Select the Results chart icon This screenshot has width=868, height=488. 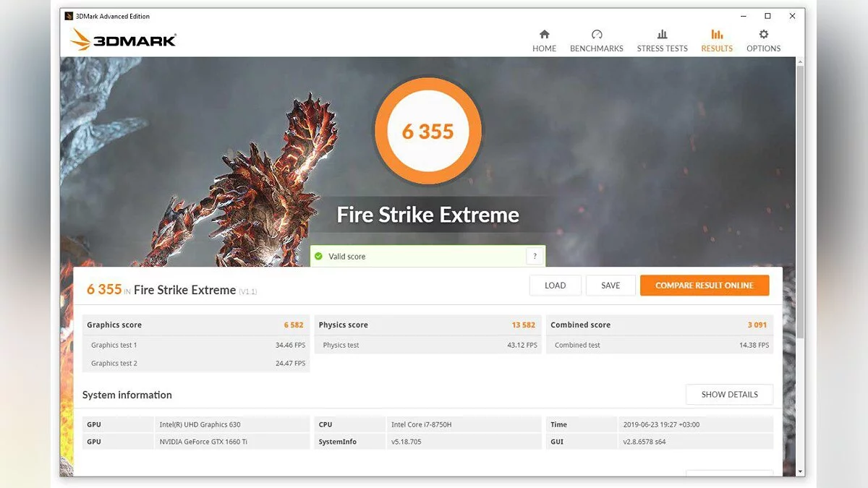pyautogui.click(x=716, y=34)
